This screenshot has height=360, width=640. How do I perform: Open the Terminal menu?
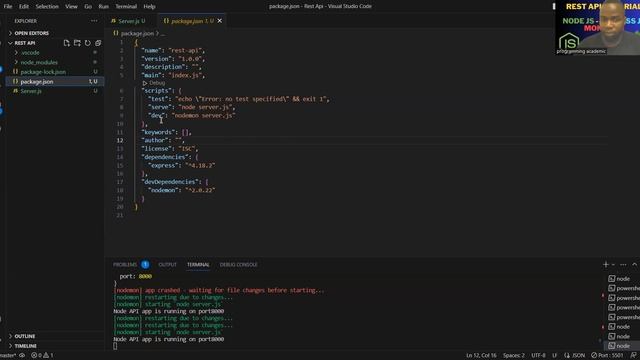126,7
